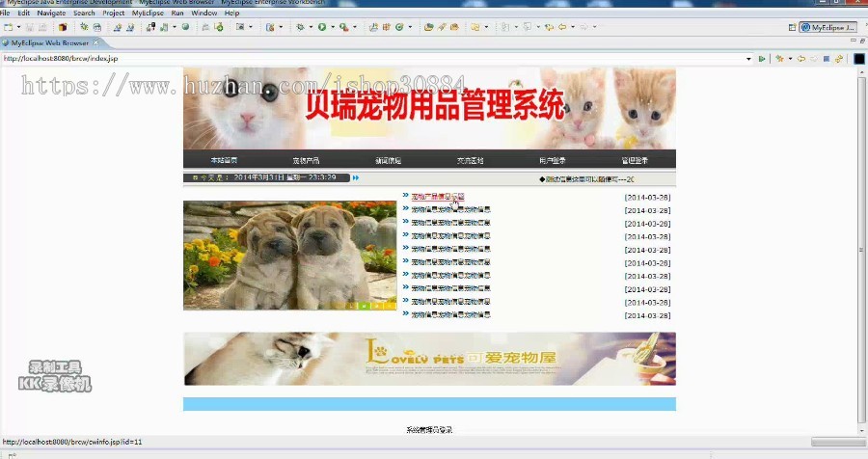868x459 pixels.
Task: Click the first nav item 本站首页
Action: click(x=224, y=160)
